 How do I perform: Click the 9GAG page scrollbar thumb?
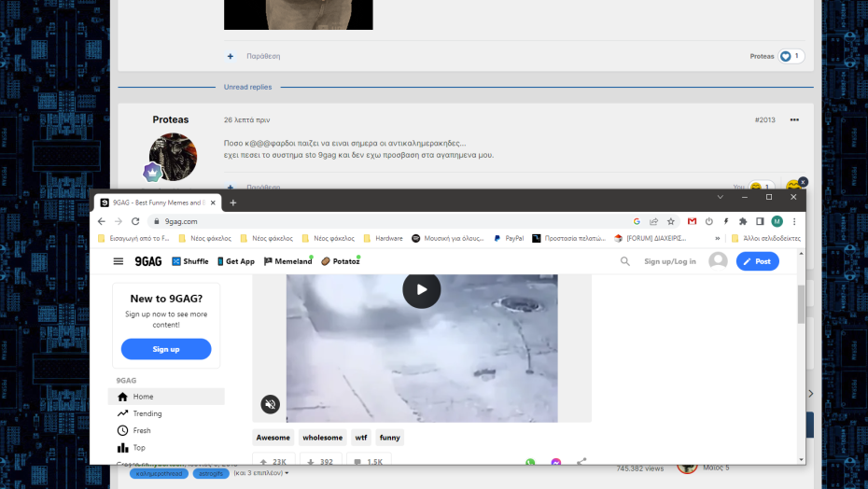coord(801,304)
